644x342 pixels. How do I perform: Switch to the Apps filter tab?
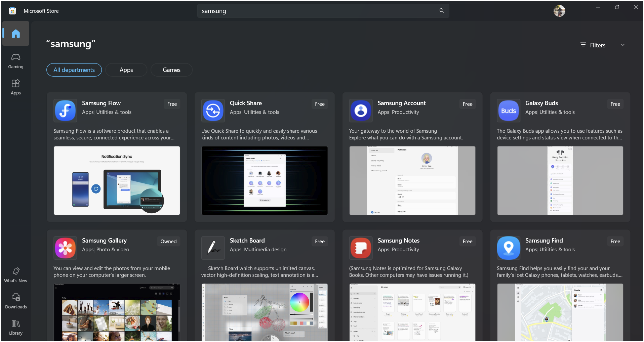pyautogui.click(x=126, y=70)
